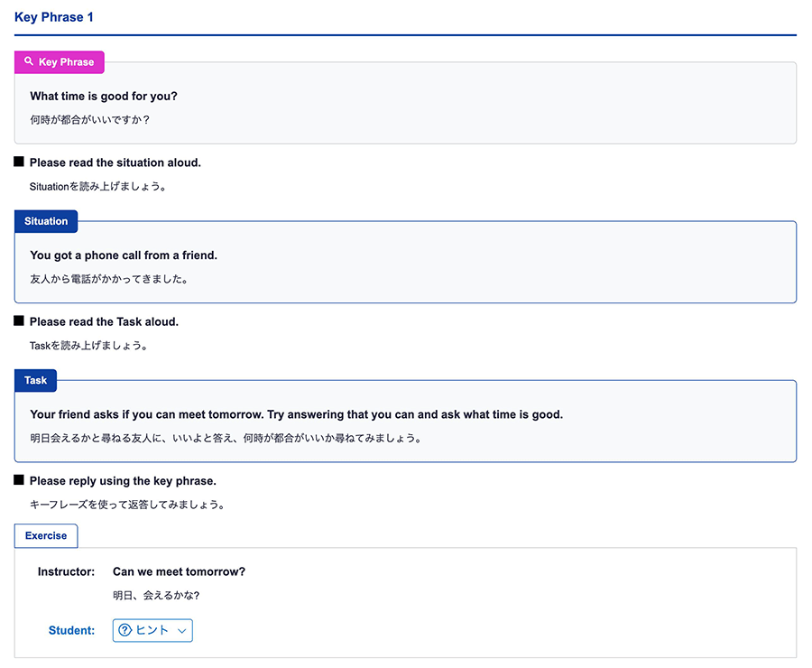Screen dimensions: 812x668
Task: Open the Exercise tab label
Action: click(x=46, y=535)
